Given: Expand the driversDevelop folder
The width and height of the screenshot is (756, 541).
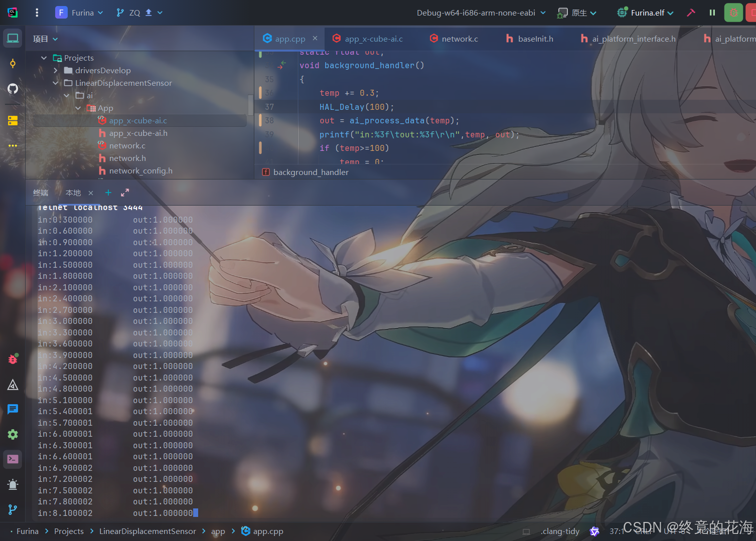Looking at the screenshot, I should click(55, 71).
